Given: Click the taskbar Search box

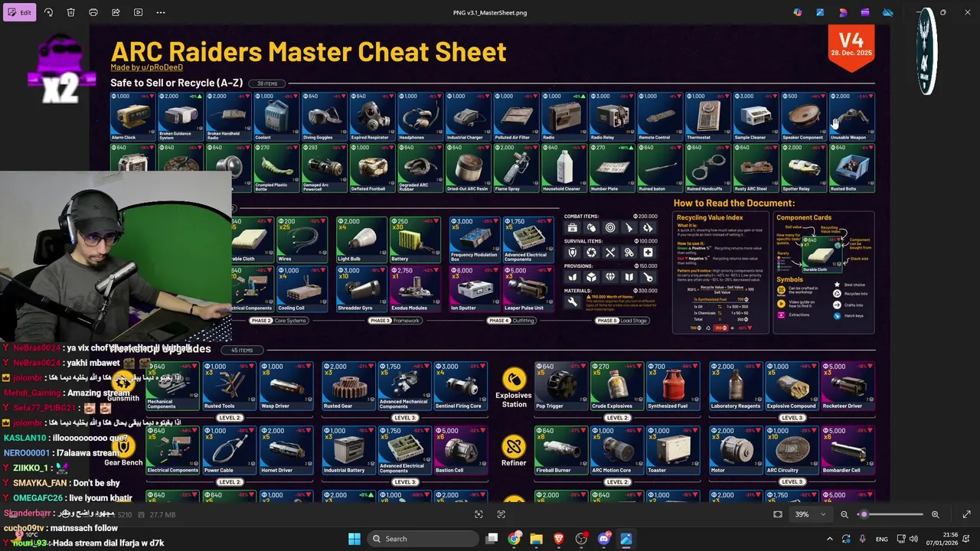Looking at the screenshot, I should click(x=422, y=539).
